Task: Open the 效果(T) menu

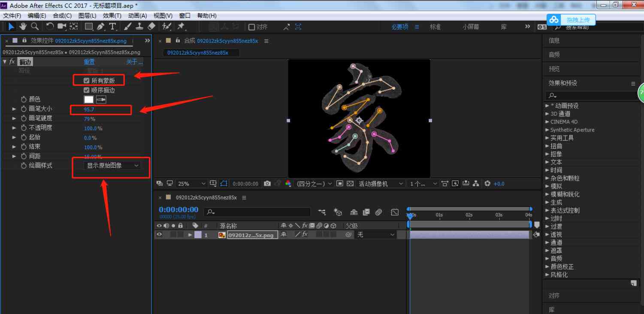Action: [x=112, y=15]
